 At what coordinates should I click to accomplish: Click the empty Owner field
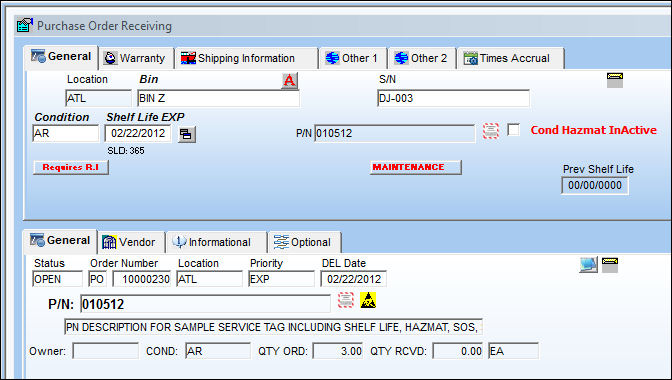105,351
